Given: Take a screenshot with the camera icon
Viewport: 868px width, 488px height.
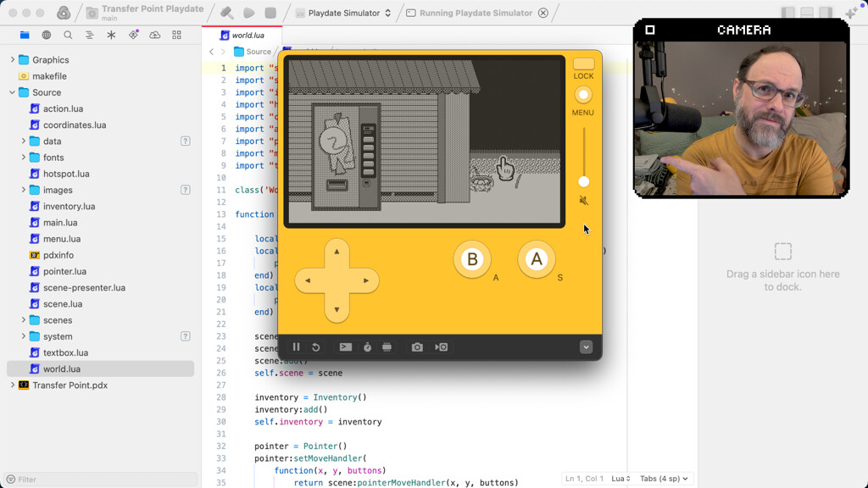Looking at the screenshot, I should 417,347.
